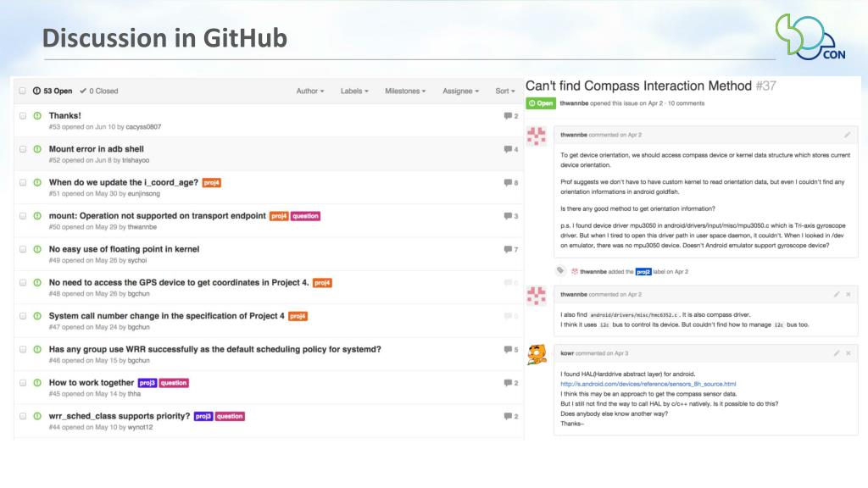Click kowr username in comment header
Viewport: 868px width, 488px height.
[x=567, y=353]
